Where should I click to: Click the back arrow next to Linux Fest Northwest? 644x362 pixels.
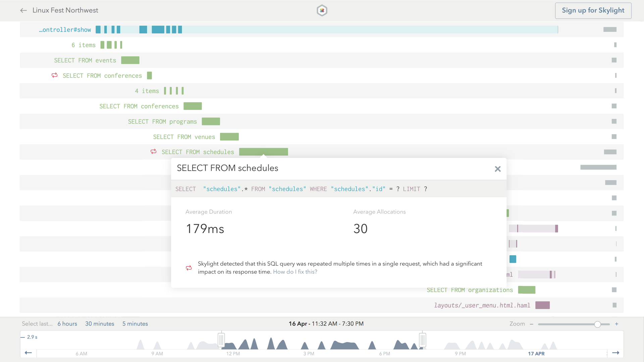[23, 10]
